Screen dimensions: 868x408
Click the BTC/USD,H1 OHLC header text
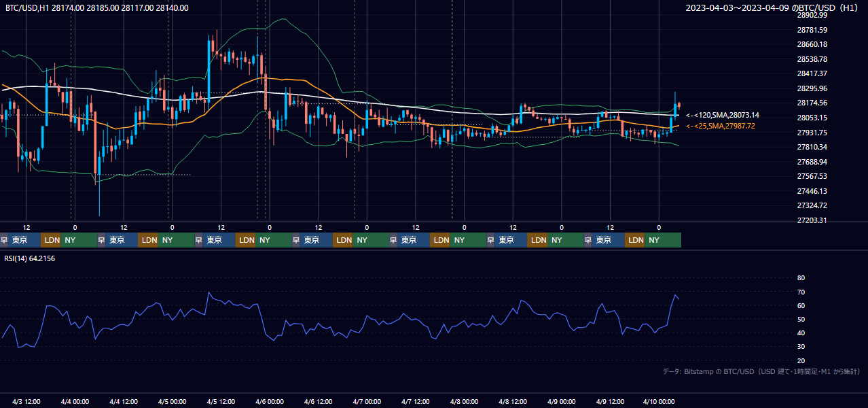point(97,7)
